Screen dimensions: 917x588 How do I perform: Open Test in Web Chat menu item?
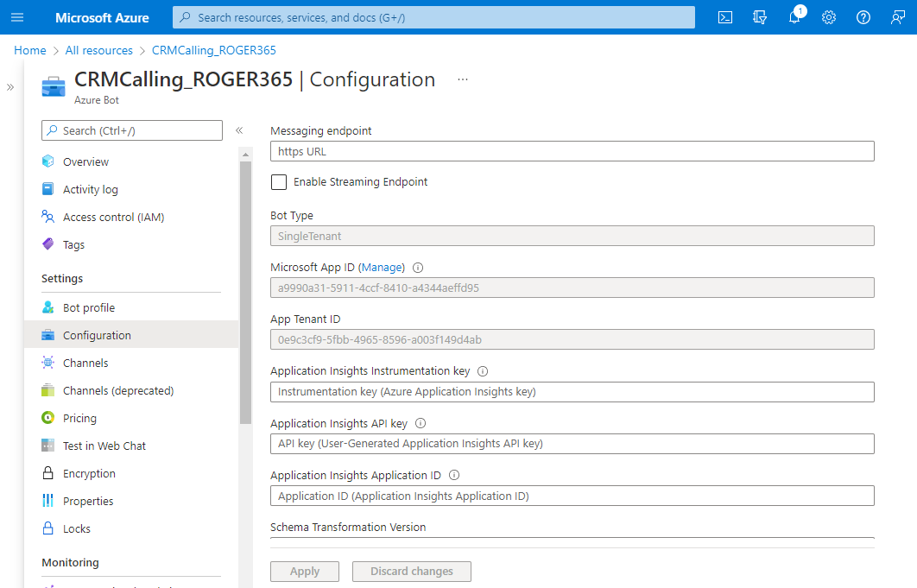[104, 446]
